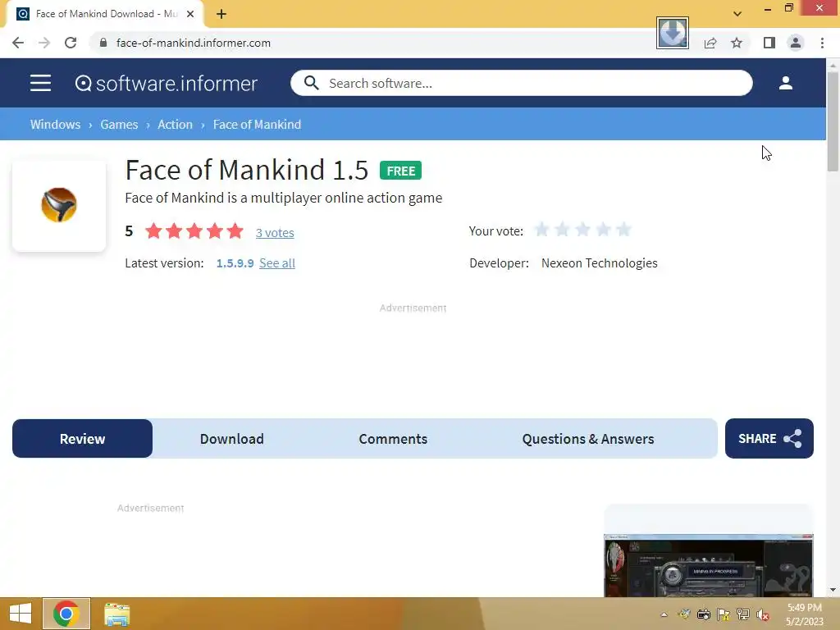Go to Windows breadcrumb
840x630 pixels.
click(x=55, y=125)
